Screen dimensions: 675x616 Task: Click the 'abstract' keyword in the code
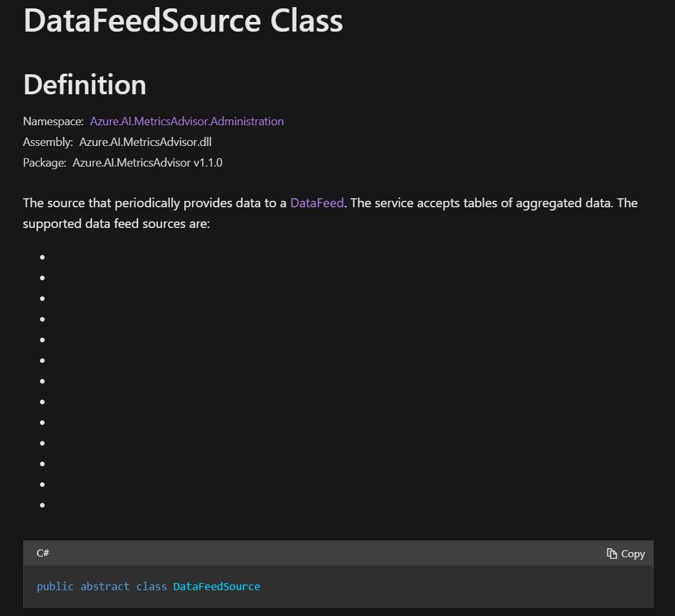pyautogui.click(x=105, y=586)
